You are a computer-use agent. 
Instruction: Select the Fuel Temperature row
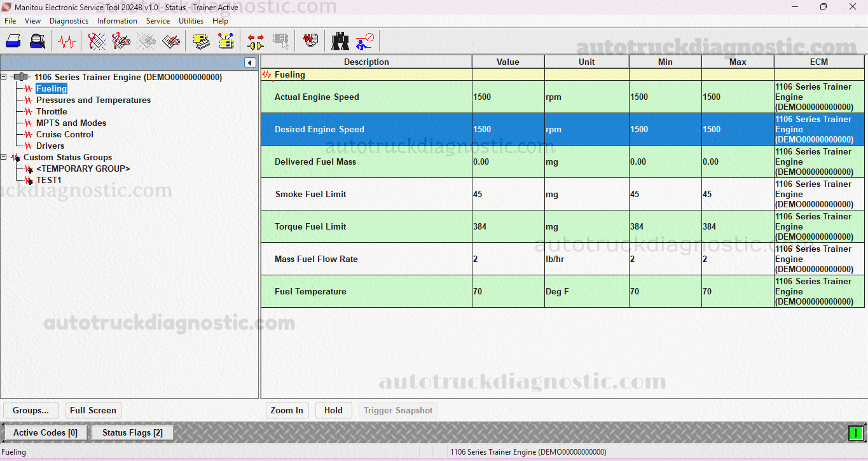click(563, 291)
